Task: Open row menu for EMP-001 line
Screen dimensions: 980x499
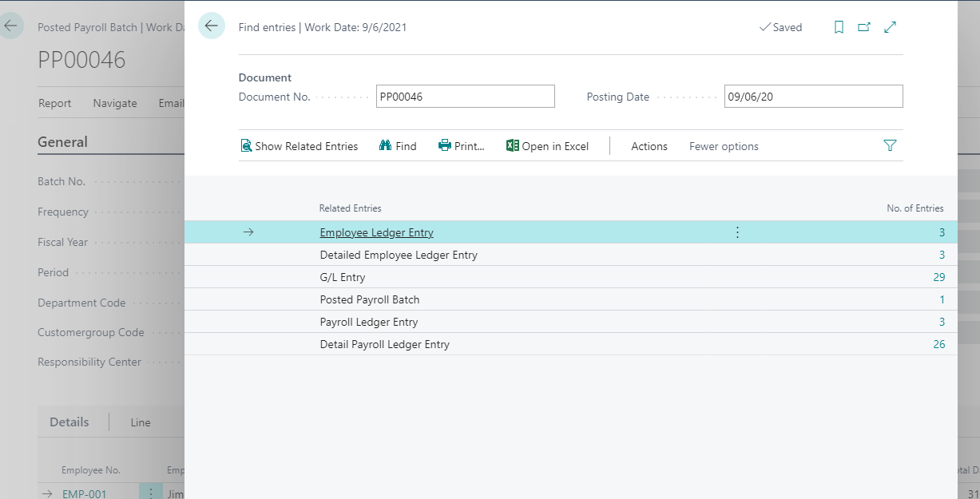Action: (x=150, y=493)
